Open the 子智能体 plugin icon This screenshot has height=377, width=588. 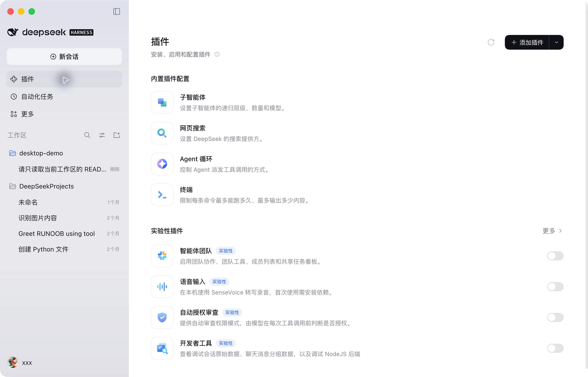[x=162, y=102]
